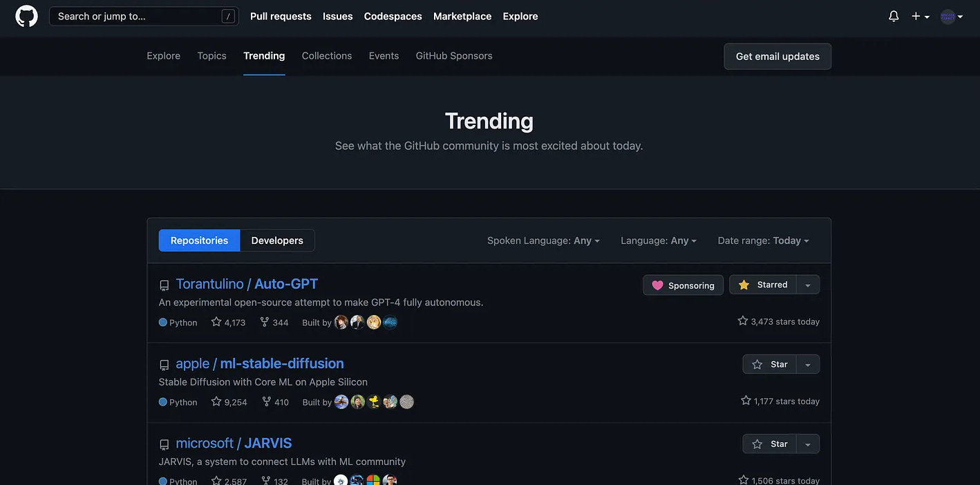Open Pull requests in the header
The width and height of the screenshot is (980, 485).
point(281,16)
